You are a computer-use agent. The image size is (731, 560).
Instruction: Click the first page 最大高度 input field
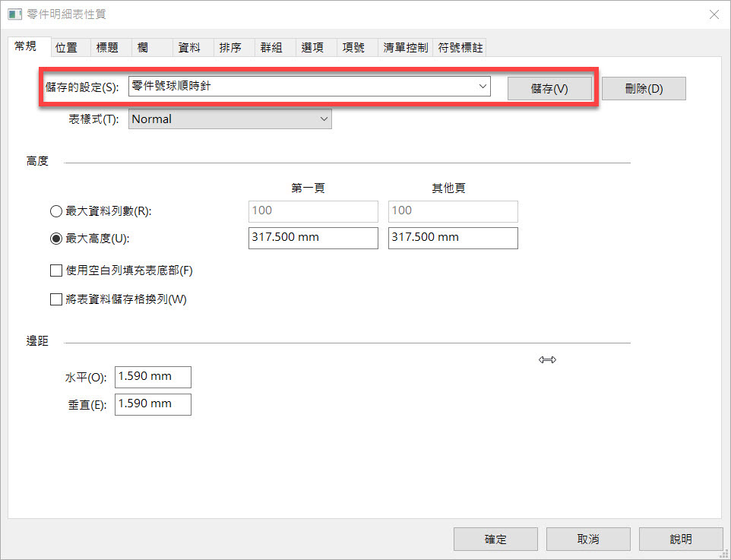[x=313, y=238]
